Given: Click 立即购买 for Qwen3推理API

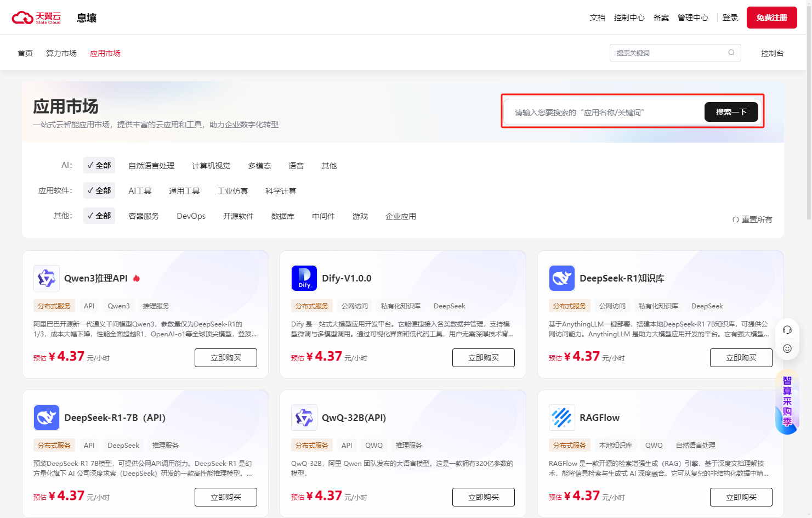Looking at the screenshot, I should point(226,358).
